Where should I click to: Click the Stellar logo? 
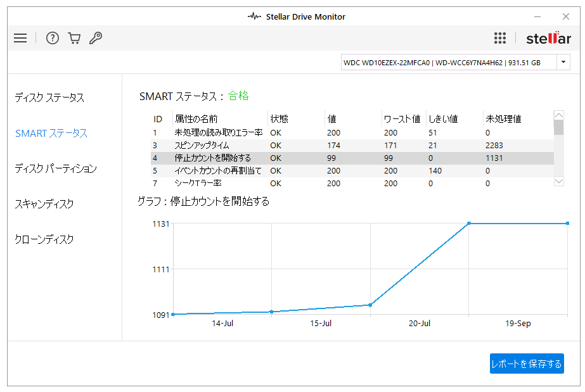[548, 38]
